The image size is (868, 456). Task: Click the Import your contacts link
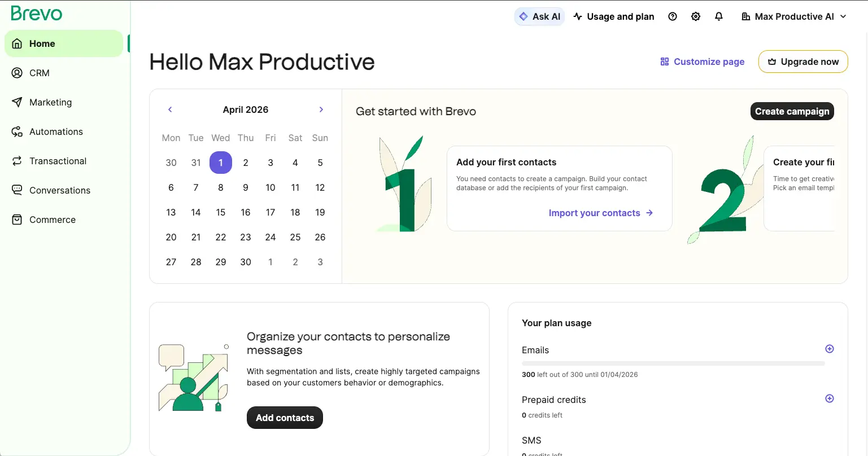click(x=600, y=213)
